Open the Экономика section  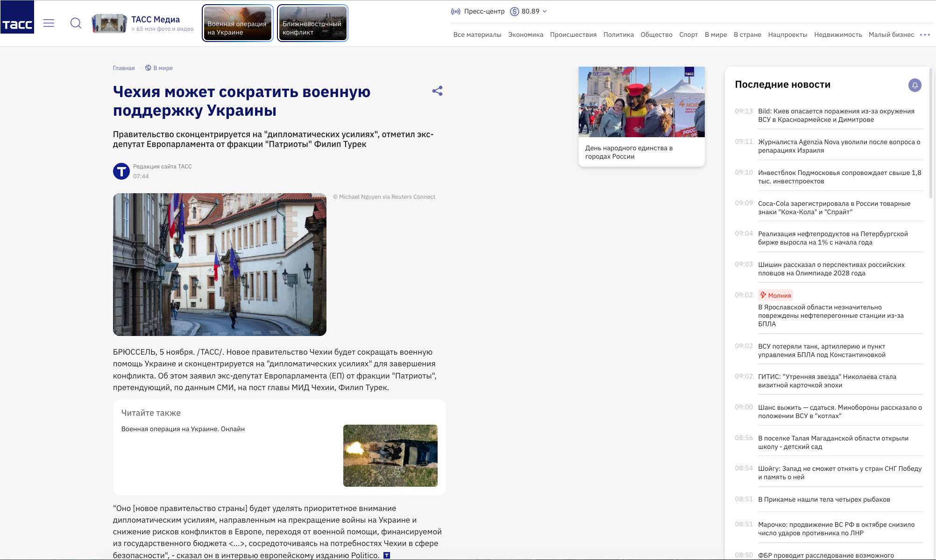click(x=525, y=35)
